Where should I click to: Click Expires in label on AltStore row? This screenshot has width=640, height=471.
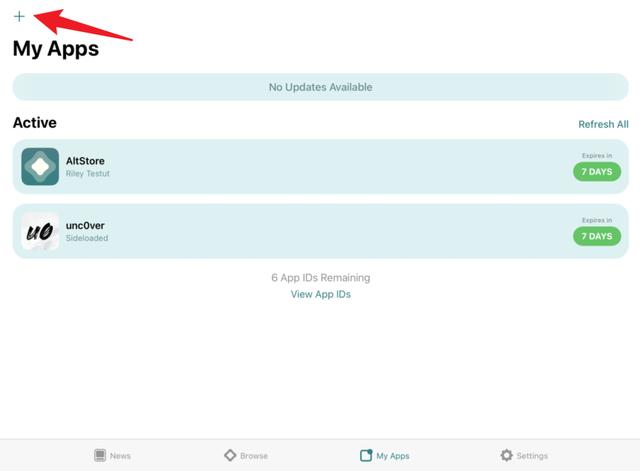pos(597,156)
